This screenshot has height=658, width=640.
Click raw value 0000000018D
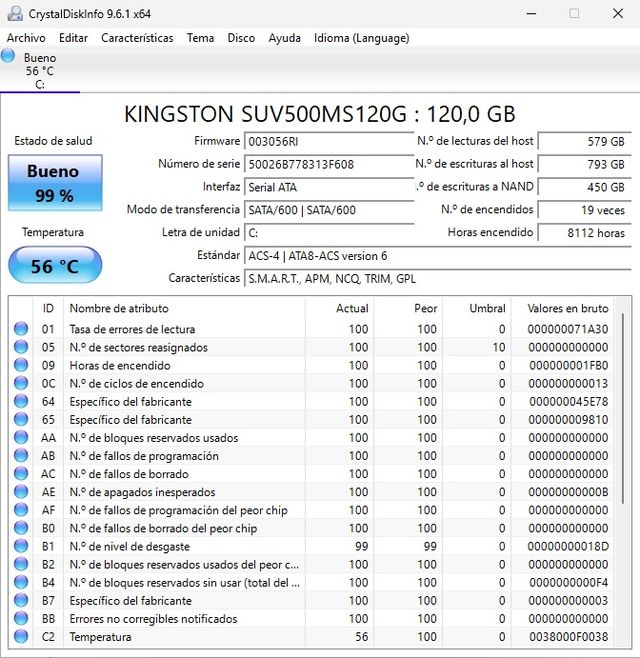(568, 546)
